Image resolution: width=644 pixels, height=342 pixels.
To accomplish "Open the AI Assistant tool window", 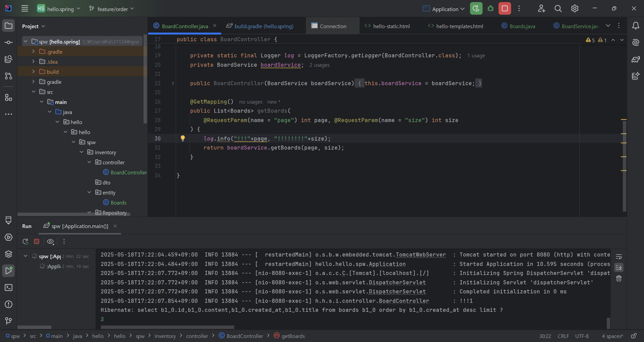I will [x=636, y=43].
